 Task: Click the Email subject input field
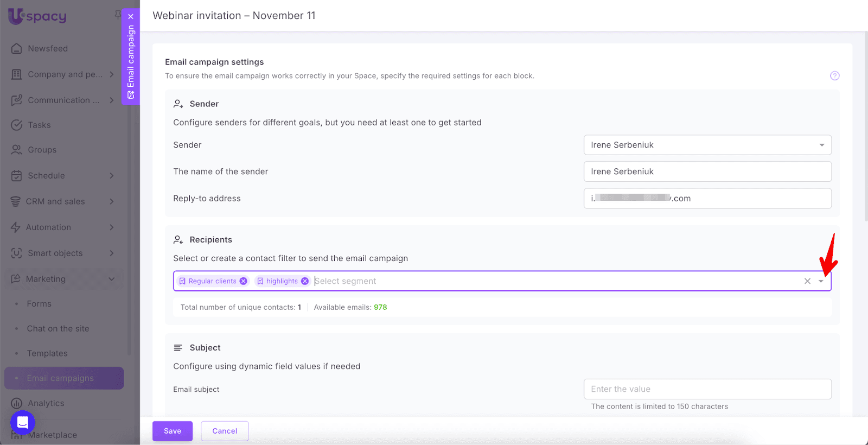coord(707,389)
